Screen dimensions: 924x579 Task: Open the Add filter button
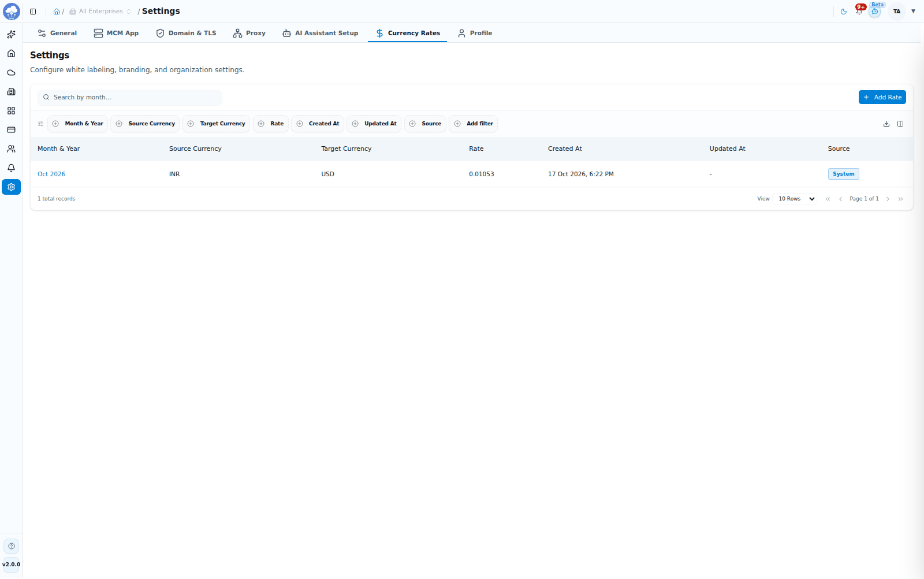tap(473, 124)
